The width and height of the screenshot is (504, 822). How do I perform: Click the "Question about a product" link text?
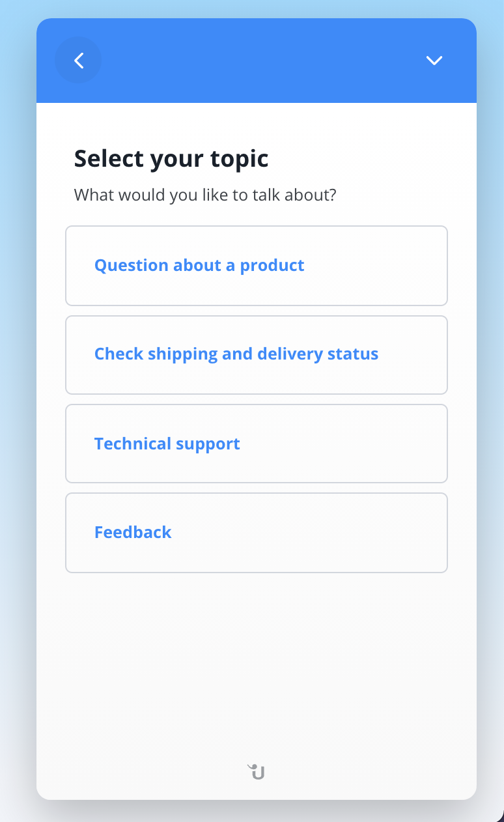[199, 266]
